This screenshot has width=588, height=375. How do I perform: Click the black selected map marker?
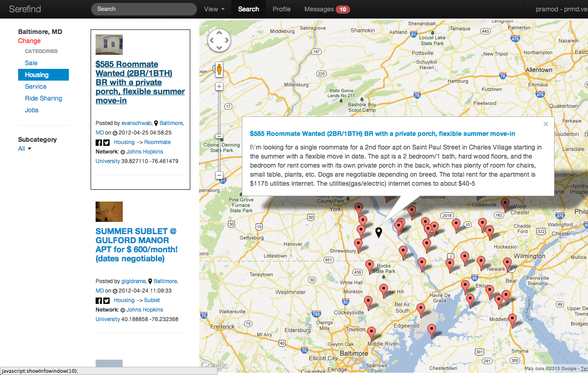point(379,232)
